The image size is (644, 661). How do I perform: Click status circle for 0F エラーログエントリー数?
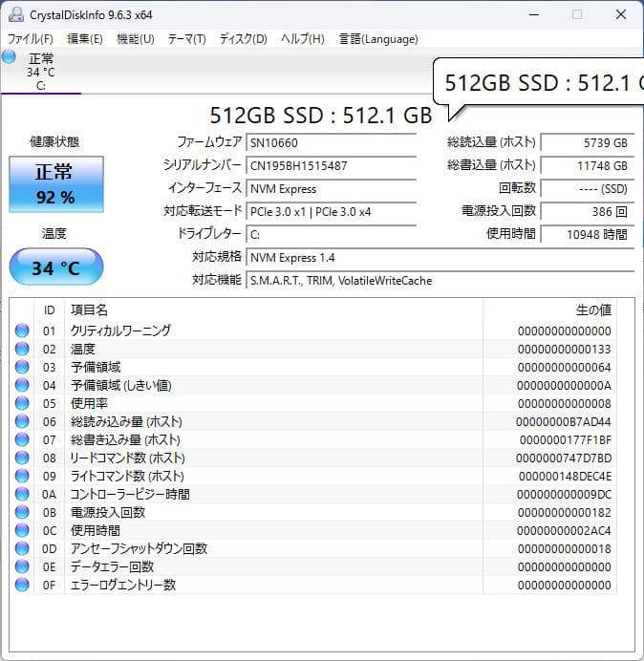click(22, 585)
